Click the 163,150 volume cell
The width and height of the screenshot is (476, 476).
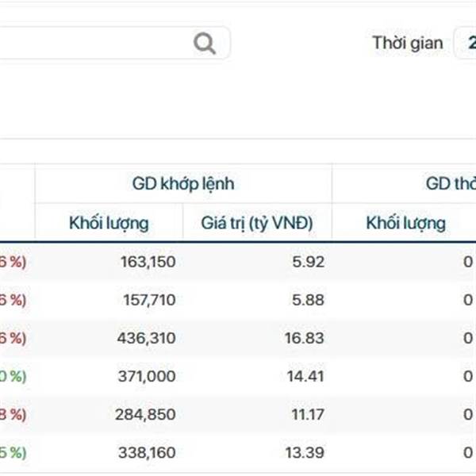(x=149, y=262)
